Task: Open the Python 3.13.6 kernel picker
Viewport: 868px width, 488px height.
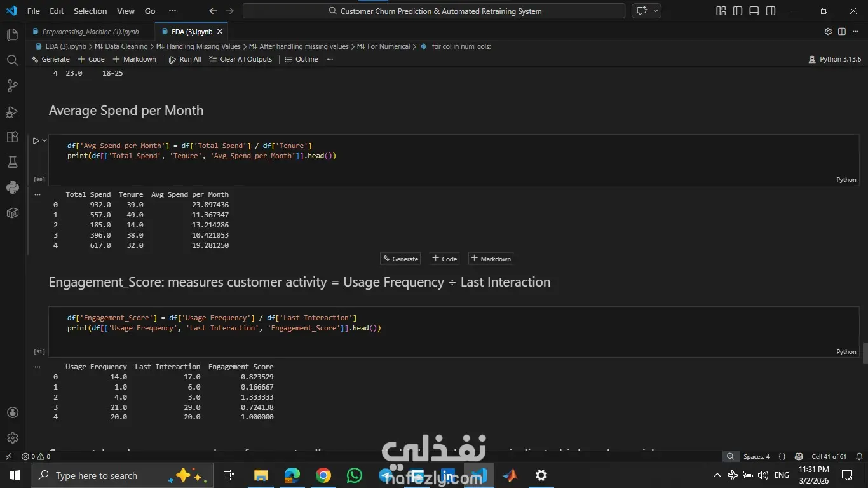Action: point(835,59)
